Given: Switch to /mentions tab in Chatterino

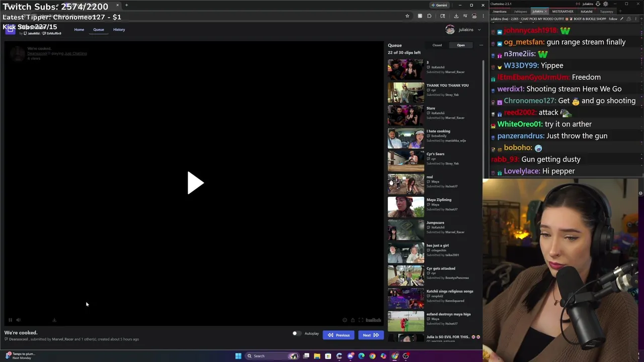Looking at the screenshot, I should (x=500, y=11).
